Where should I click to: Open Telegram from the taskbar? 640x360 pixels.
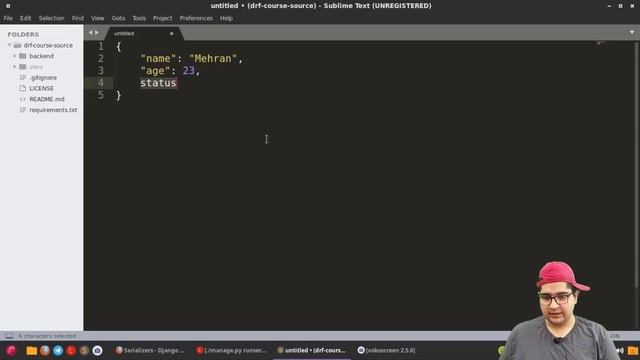click(x=58, y=350)
